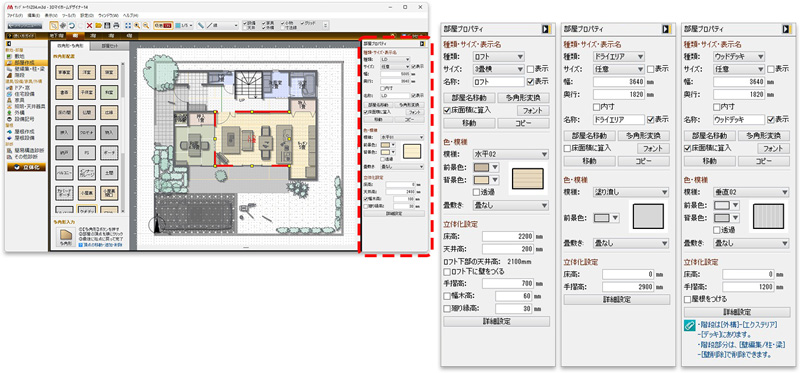Select the blue ruler measure tool
800x373 pixels.
coord(201,26)
